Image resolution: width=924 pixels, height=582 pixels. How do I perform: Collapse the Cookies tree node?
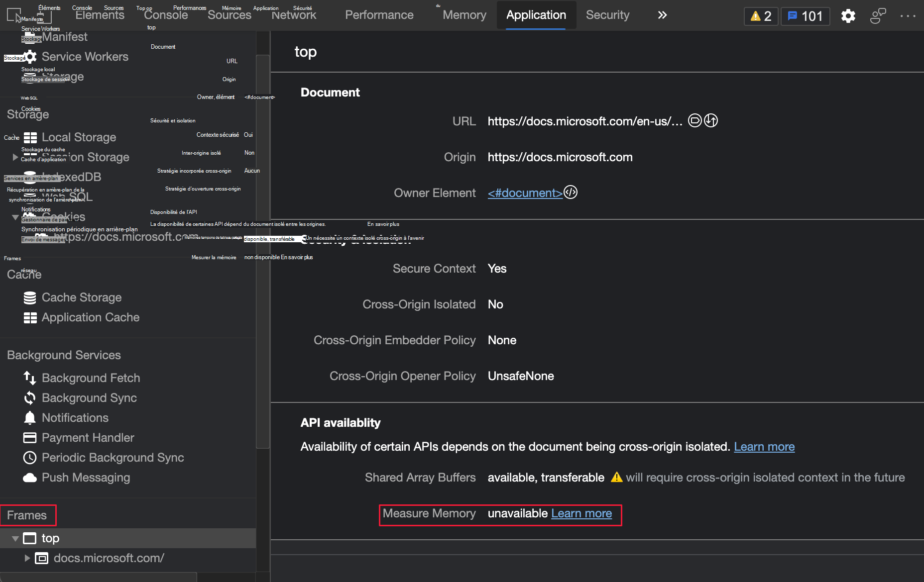click(x=15, y=217)
